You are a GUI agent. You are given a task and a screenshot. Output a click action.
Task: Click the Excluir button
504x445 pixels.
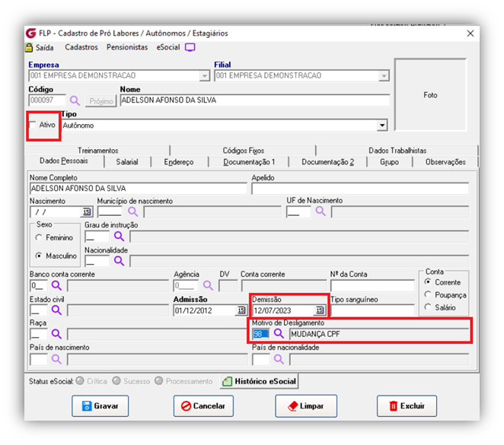pyautogui.click(x=407, y=406)
